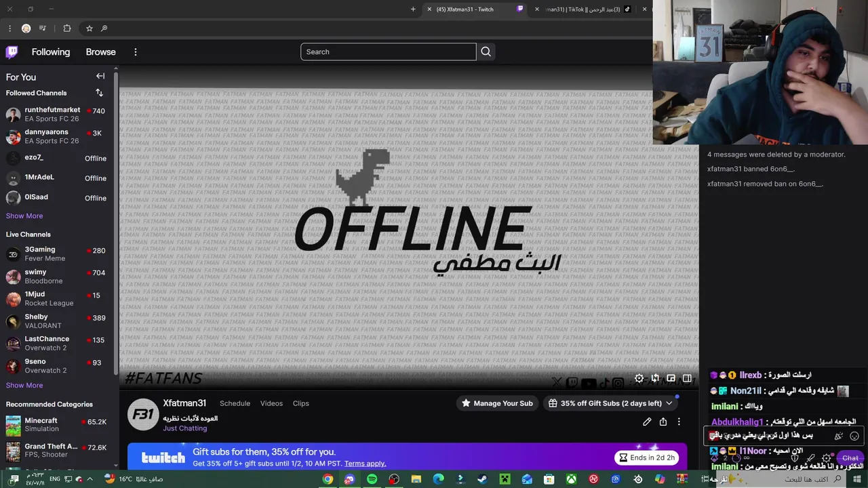Open the LastChannce Overwatch 2 stream
The width and height of the screenshot is (868, 488).
pyautogui.click(x=56, y=344)
